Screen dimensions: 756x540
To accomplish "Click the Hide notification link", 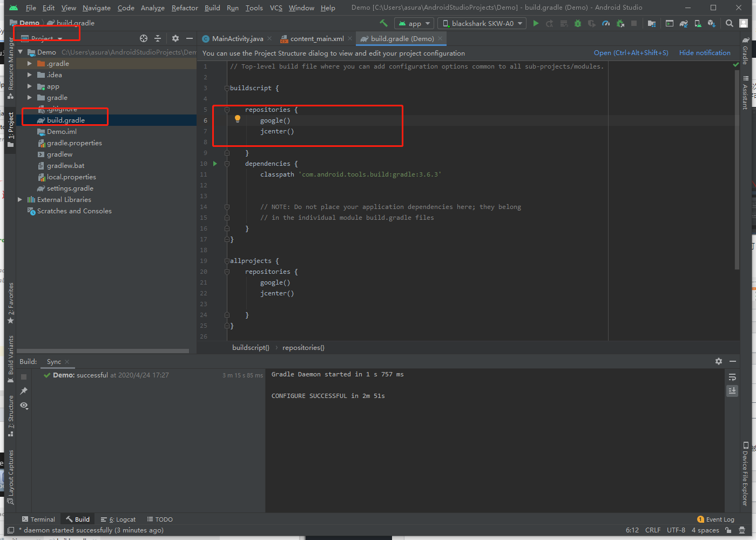I will [x=704, y=53].
